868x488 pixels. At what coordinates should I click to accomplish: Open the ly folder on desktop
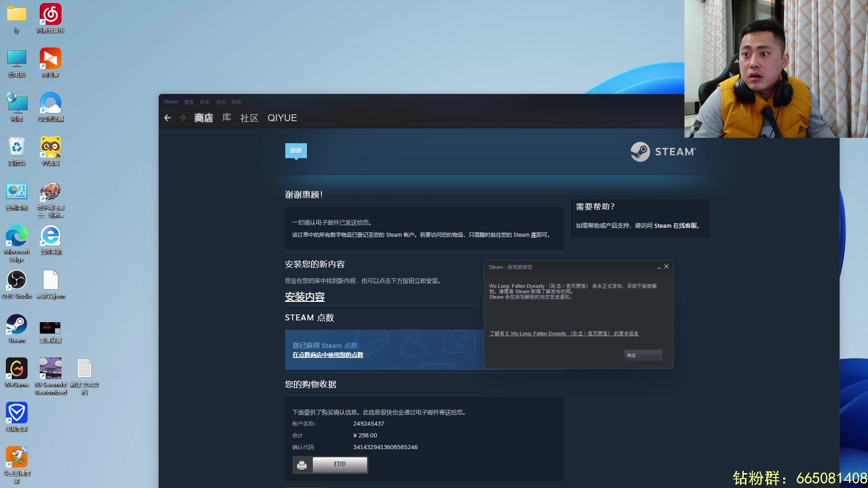point(17,19)
